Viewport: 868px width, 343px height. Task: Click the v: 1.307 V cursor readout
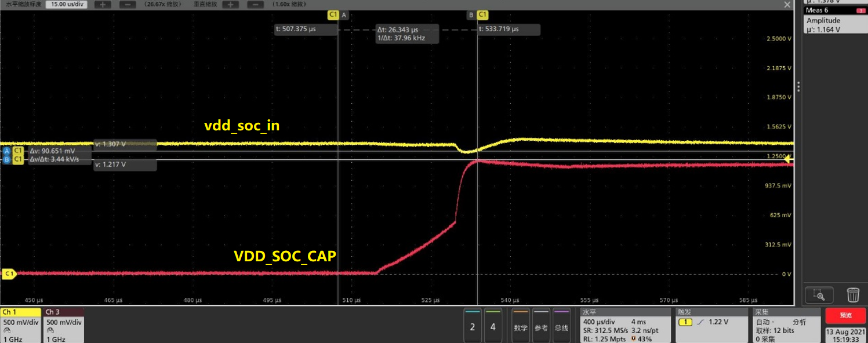126,144
